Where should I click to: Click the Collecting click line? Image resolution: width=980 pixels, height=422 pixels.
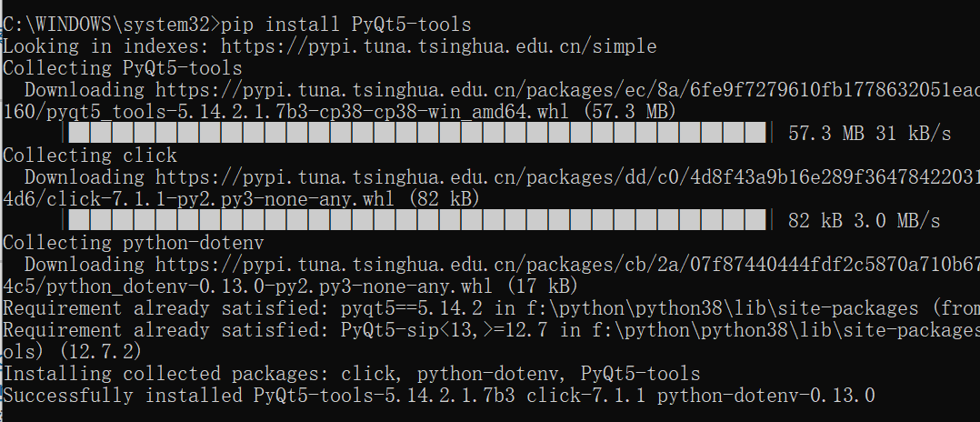(x=90, y=156)
